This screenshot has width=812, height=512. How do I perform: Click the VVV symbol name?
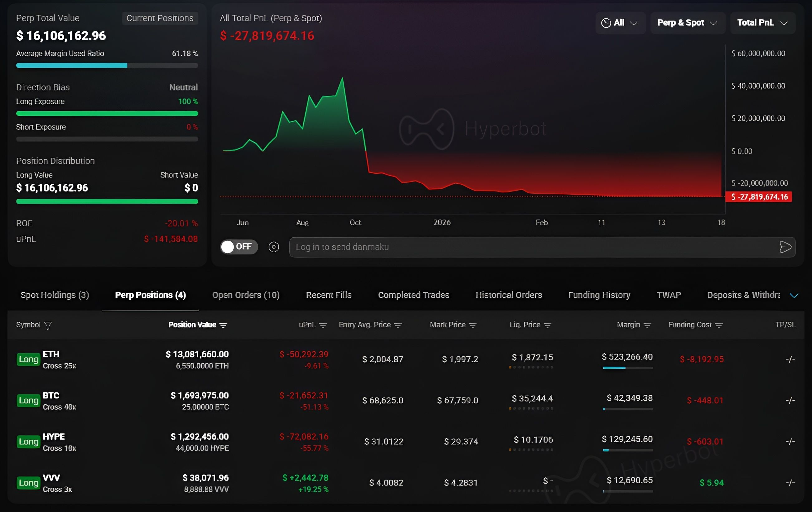[x=51, y=478]
